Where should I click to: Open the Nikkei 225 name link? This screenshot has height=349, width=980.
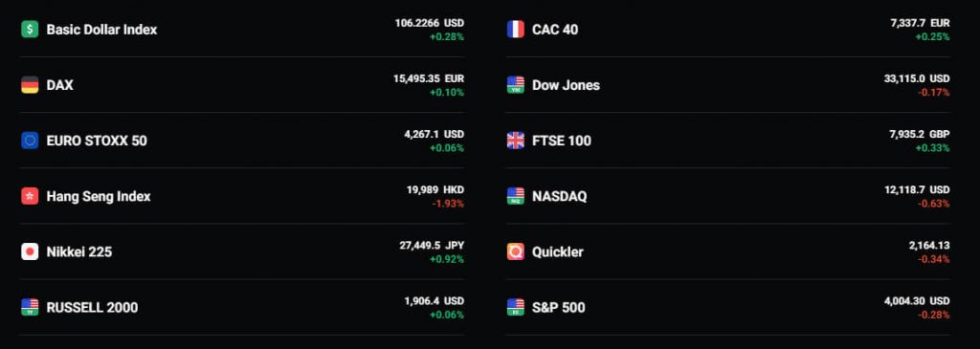(x=79, y=251)
